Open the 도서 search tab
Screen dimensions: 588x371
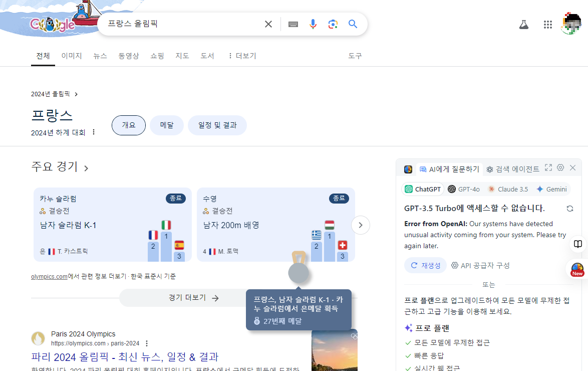click(x=207, y=56)
